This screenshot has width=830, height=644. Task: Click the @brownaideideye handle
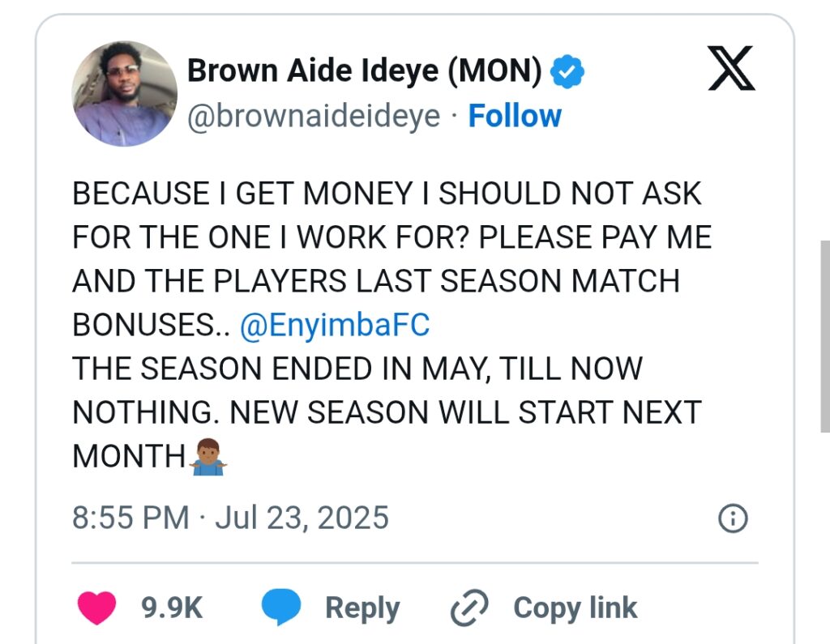click(314, 116)
